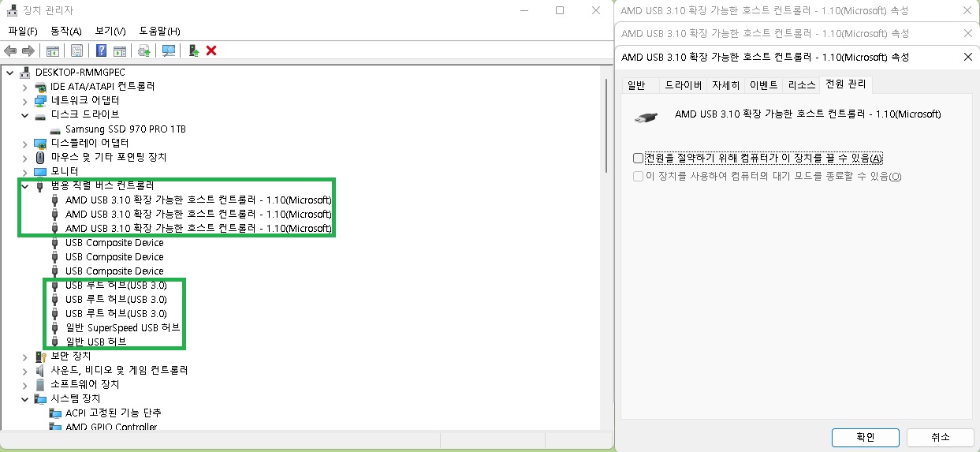Uninstall device with the red X icon

pos(211,50)
